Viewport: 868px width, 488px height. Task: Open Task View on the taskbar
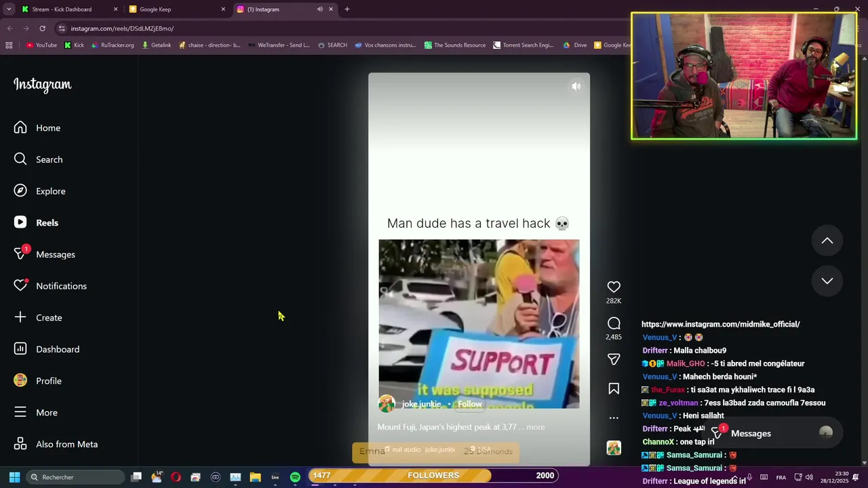tap(136, 477)
